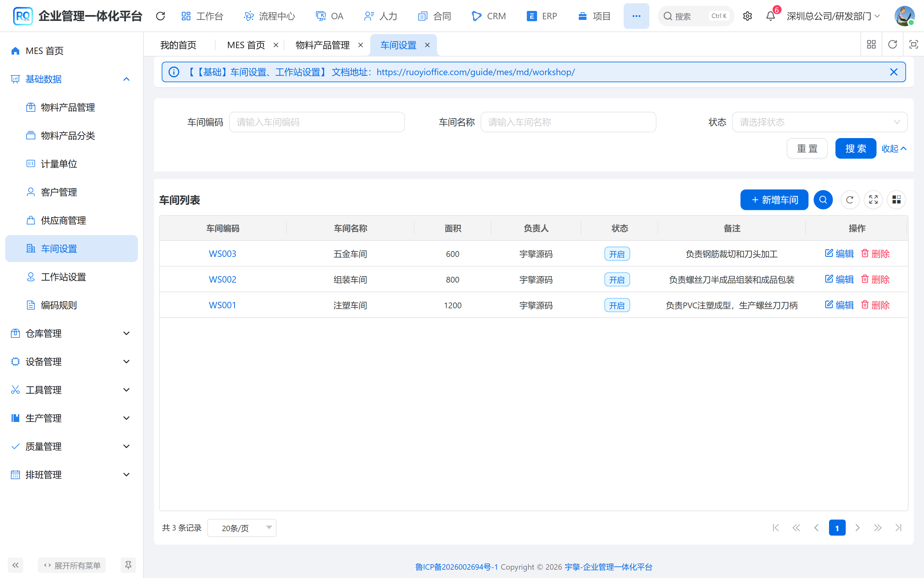Click the refresh icon beside platform title
This screenshot has width=924, height=578.
pos(160,16)
